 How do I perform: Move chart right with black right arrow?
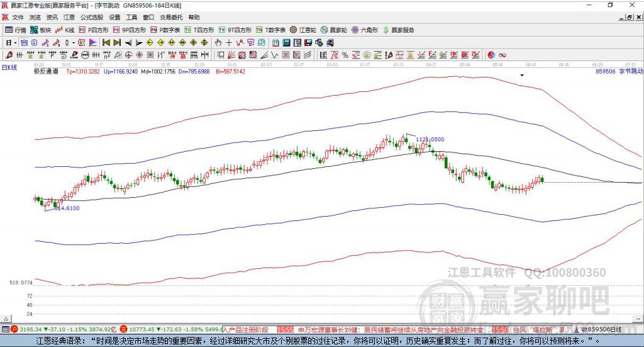(139, 43)
